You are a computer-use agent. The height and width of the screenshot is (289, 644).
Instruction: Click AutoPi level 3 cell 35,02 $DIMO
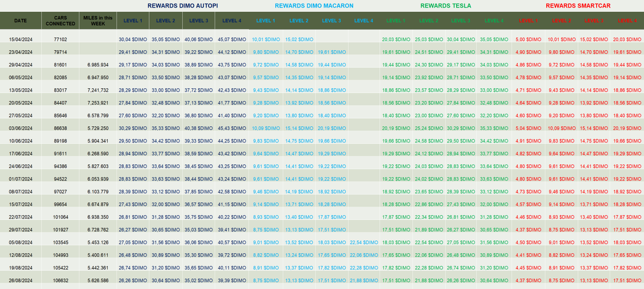pyautogui.click(x=199, y=279)
